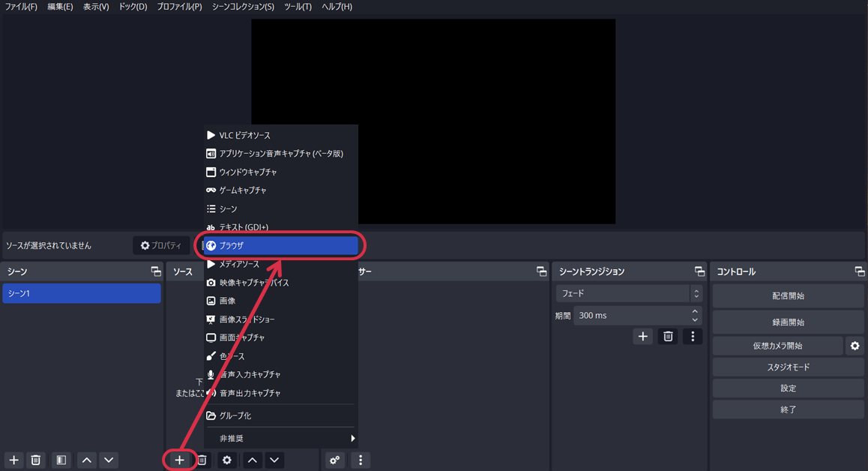Open virtual camera settings gear icon

pyautogui.click(x=855, y=346)
